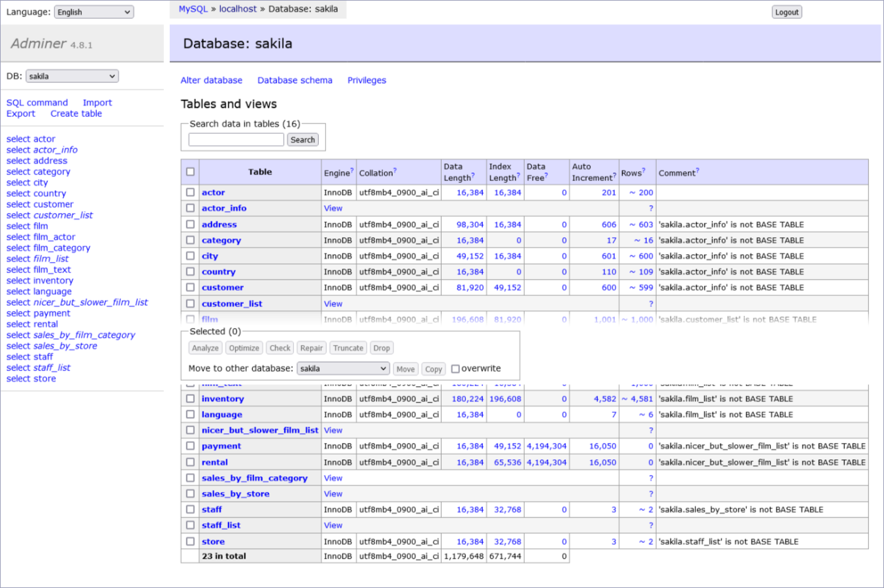
Task: Open the DB selection dropdown
Action: coord(72,76)
